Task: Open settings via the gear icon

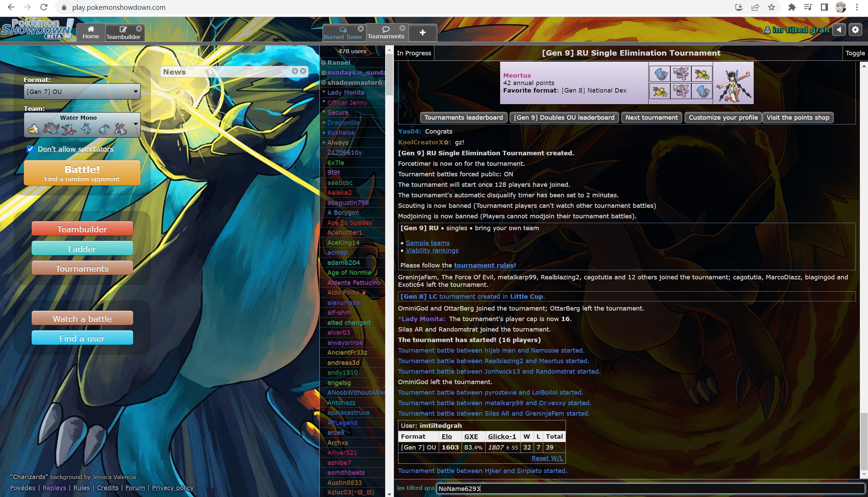Action: [855, 30]
